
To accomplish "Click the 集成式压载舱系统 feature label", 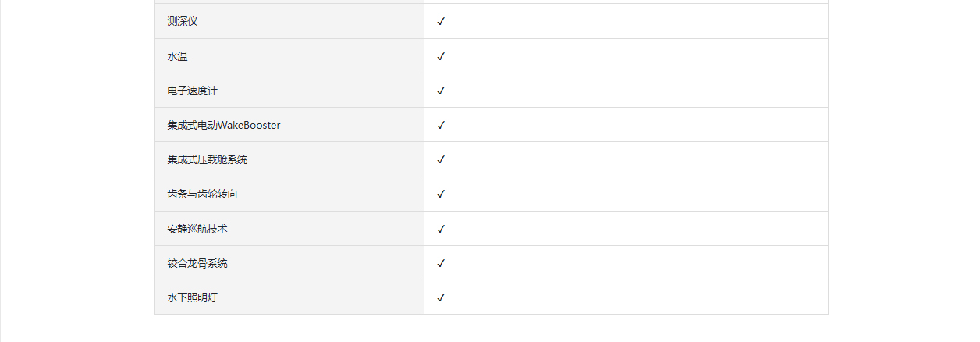I will pos(207,159).
